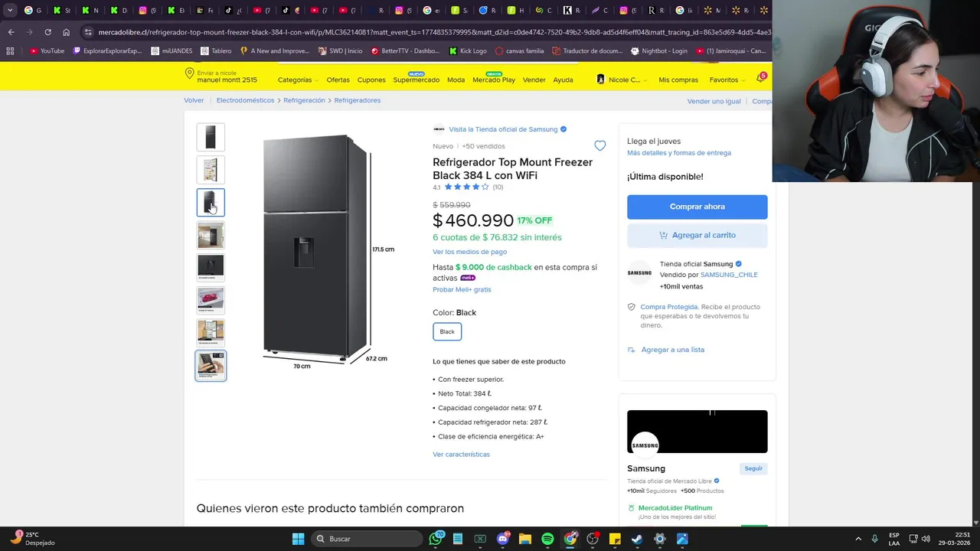
Task: Add product to favorites with heart icon
Action: pyautogui.click(x=600, y=146)
